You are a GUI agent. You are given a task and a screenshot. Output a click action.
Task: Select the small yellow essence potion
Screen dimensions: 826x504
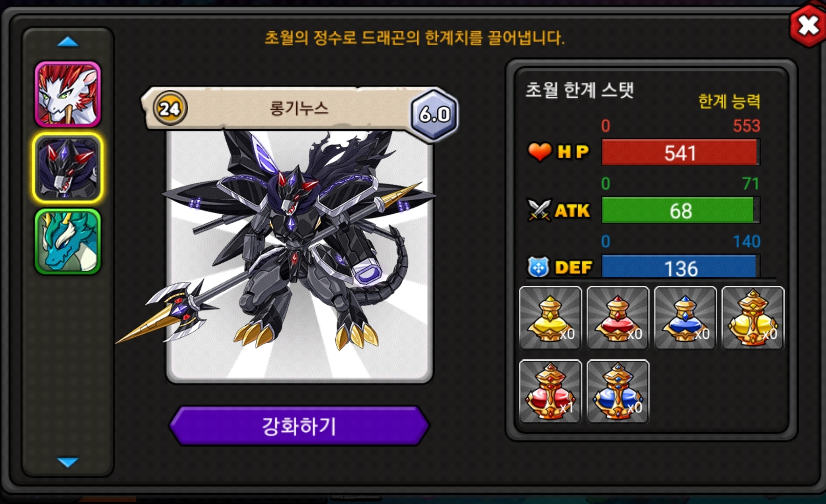coord(550,318)
